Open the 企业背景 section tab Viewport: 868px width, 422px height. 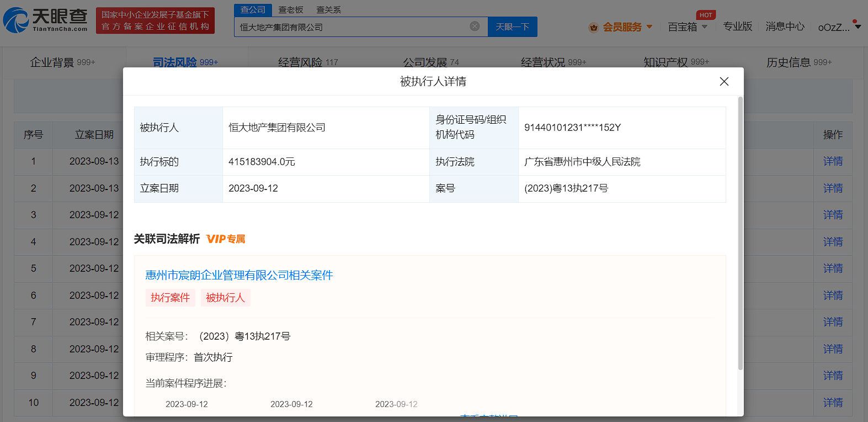[x=62, y=62]
